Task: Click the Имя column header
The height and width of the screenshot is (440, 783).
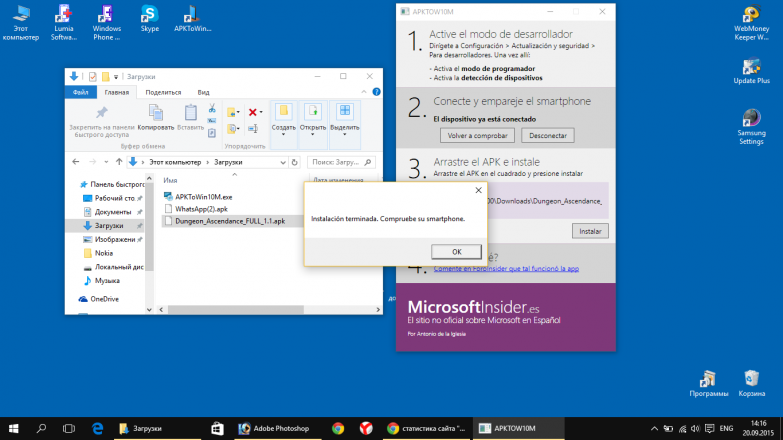Action: tap(170, 180)
